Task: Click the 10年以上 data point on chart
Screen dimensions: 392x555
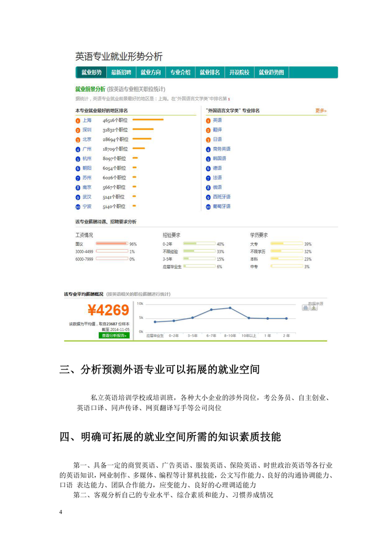Action: (249, 318)
